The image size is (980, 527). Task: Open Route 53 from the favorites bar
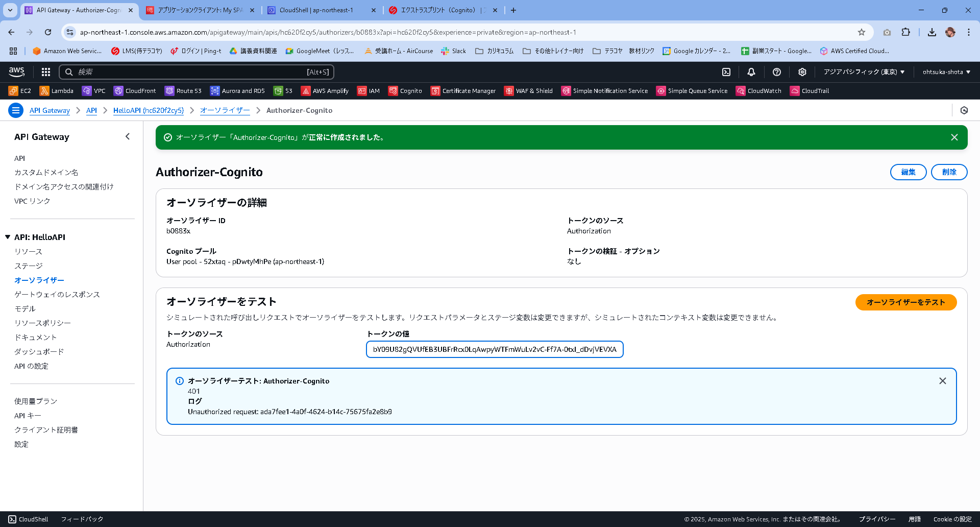(183, 91)
